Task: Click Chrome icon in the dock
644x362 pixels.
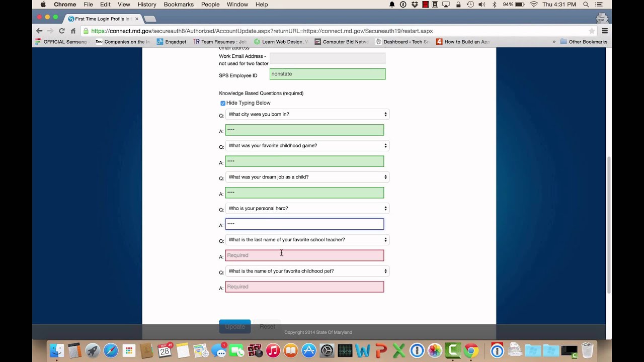Action: (x=471, y=350)
